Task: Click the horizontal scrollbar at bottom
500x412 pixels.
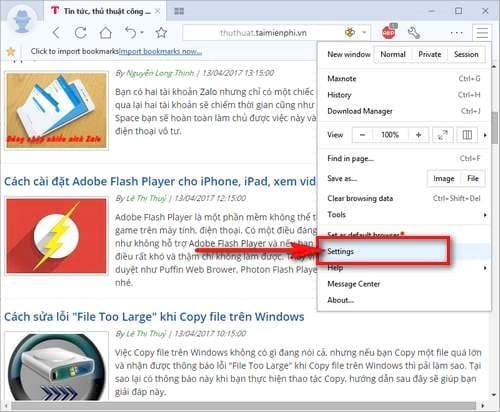Action: (x=243, y=406)
